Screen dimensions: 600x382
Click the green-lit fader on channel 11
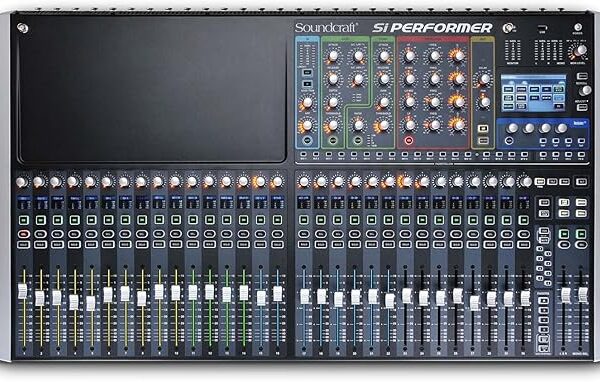click(192, 292)
